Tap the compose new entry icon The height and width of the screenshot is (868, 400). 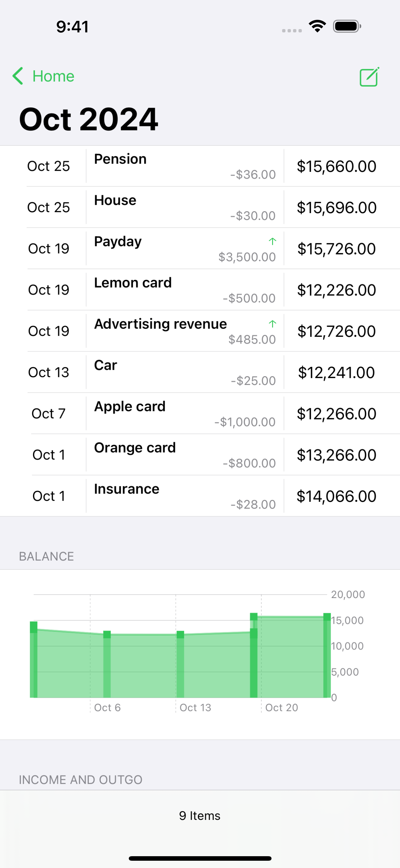tap(369, 77)
